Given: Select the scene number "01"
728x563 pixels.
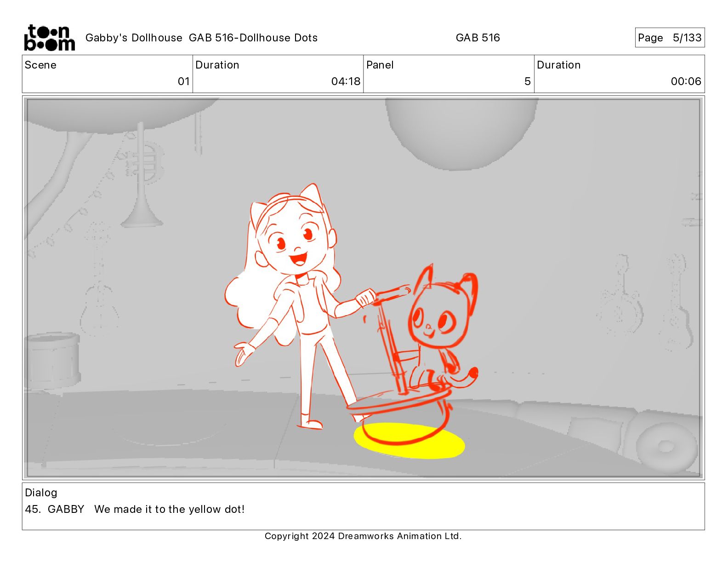Looking at the screenshot, I should tap(184, 81).
